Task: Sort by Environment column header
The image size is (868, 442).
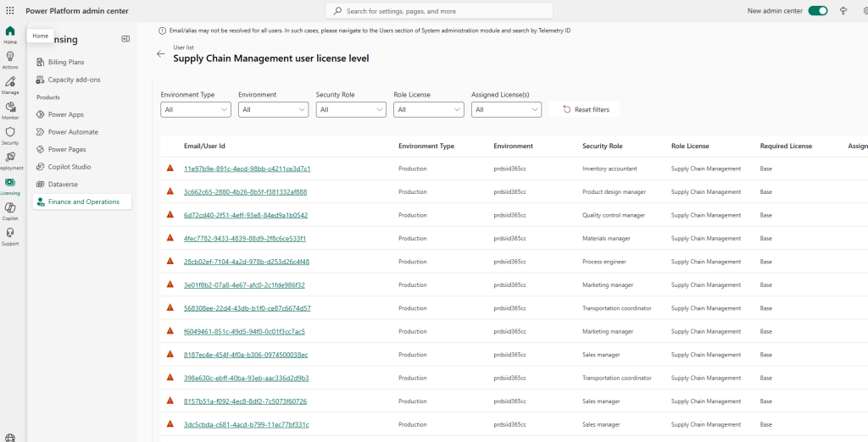Action: [x=513, y=146]
